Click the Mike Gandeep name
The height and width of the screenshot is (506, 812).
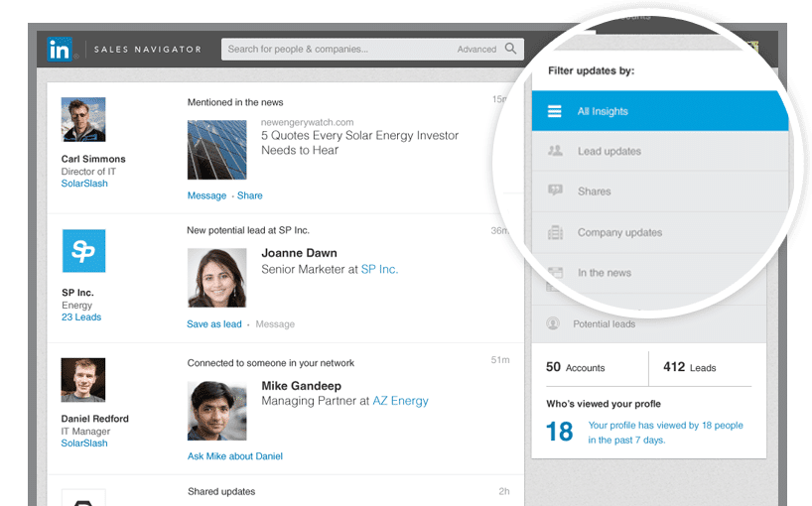[302, 386]
